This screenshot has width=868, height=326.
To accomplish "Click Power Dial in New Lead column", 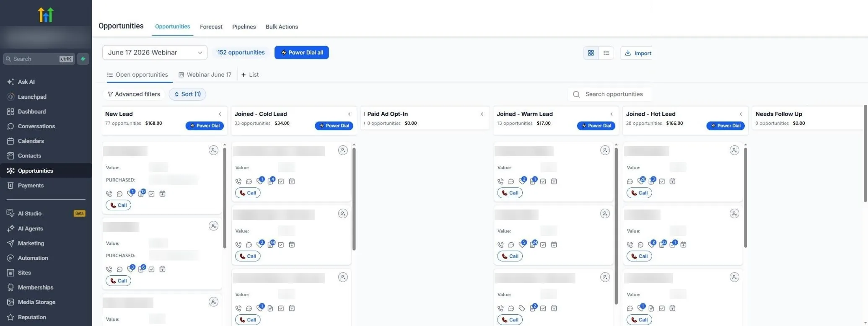I will [205, 126].
